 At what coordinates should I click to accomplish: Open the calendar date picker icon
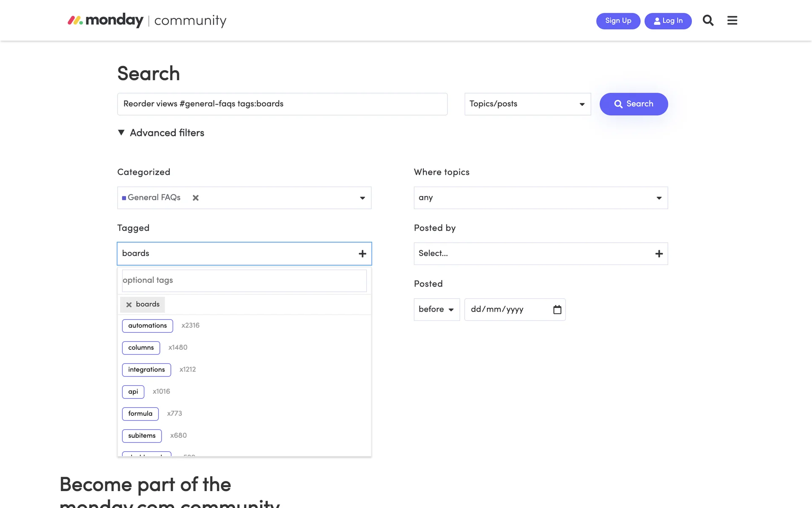click(557, 309)
